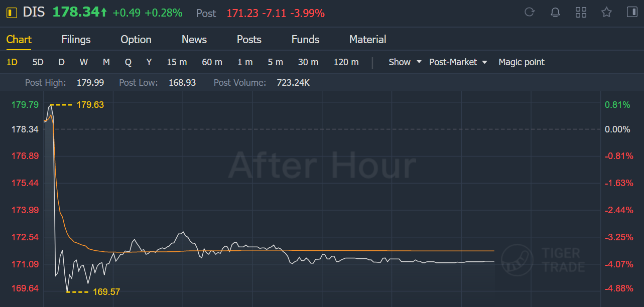Select the 5D chart timeframe
This screenshot has width=644, height=307.
pyautogui.click(x=38, y=62)
